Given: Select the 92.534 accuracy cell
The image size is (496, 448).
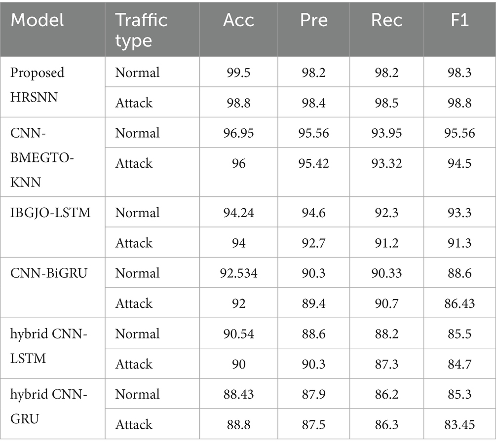Looking at the screenshot, I should coord(238,272).
